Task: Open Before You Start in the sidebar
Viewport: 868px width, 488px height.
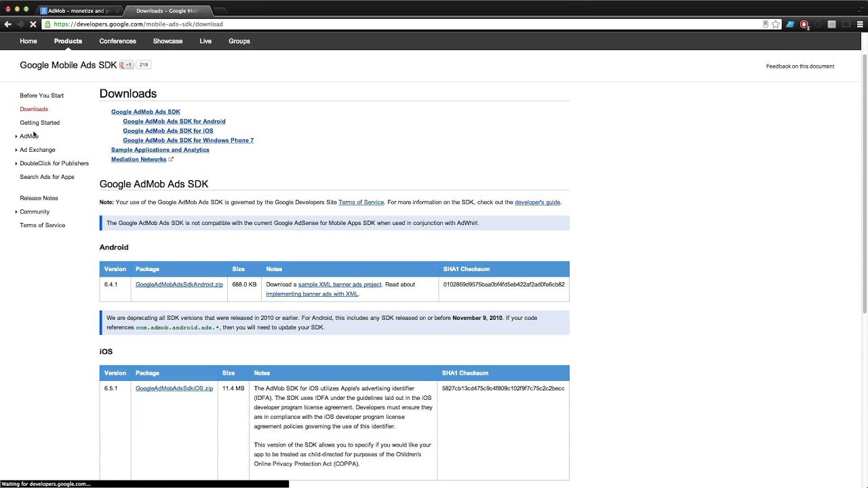Action: pos(41,96)
